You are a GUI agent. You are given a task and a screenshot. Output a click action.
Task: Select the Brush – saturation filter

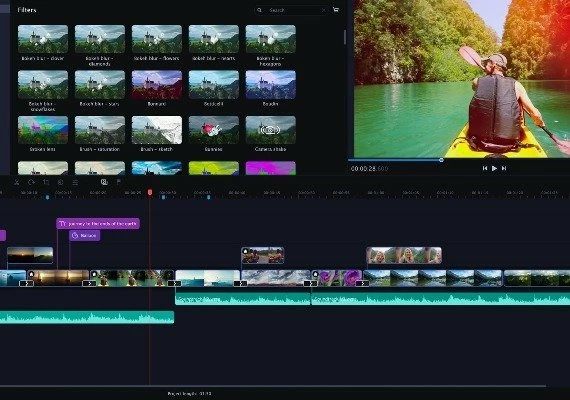[100, 130]
